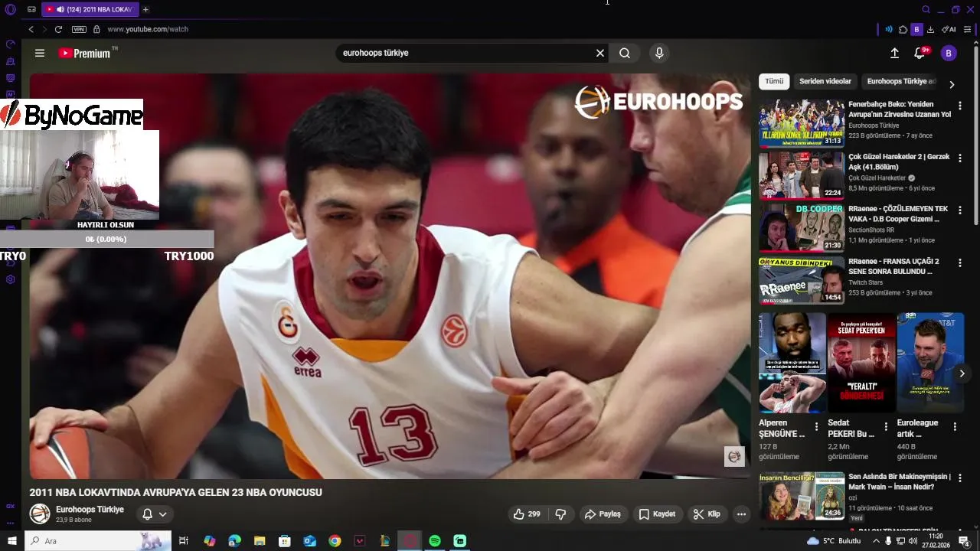Open the video upload create icon
Viewport: 980px width, 551px height.
click(x=894, y=53)
